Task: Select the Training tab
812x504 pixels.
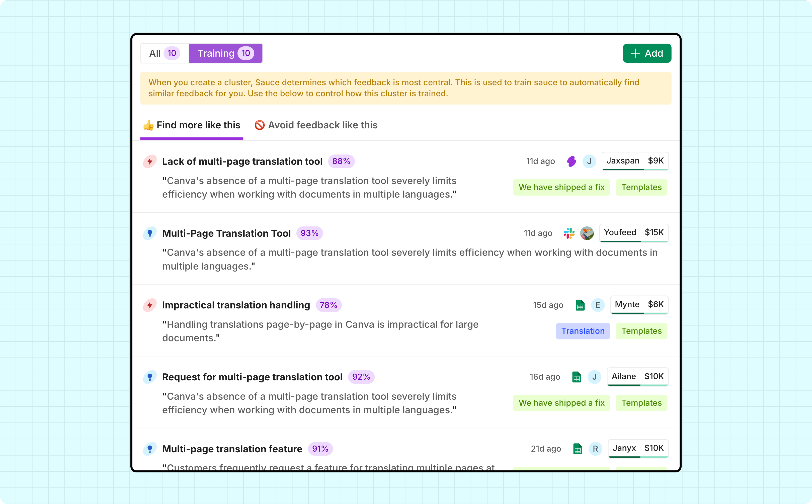Action: (226, 53)
